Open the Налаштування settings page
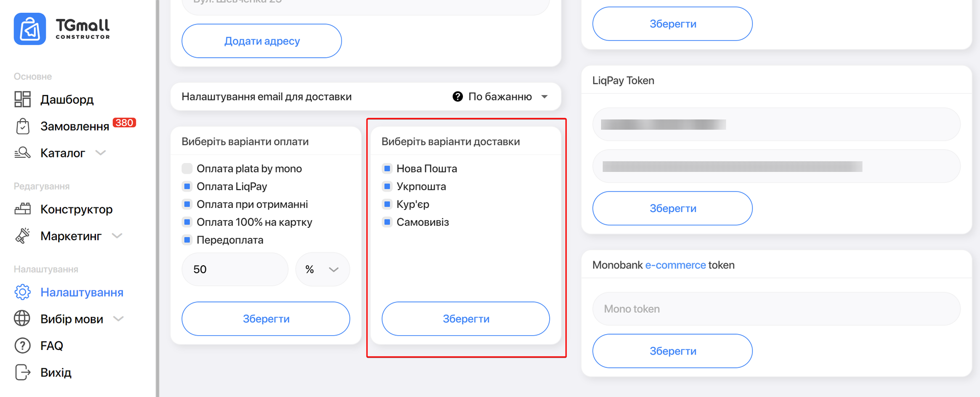Viewport: 980px width, 397px height. (x=82, y=292)
